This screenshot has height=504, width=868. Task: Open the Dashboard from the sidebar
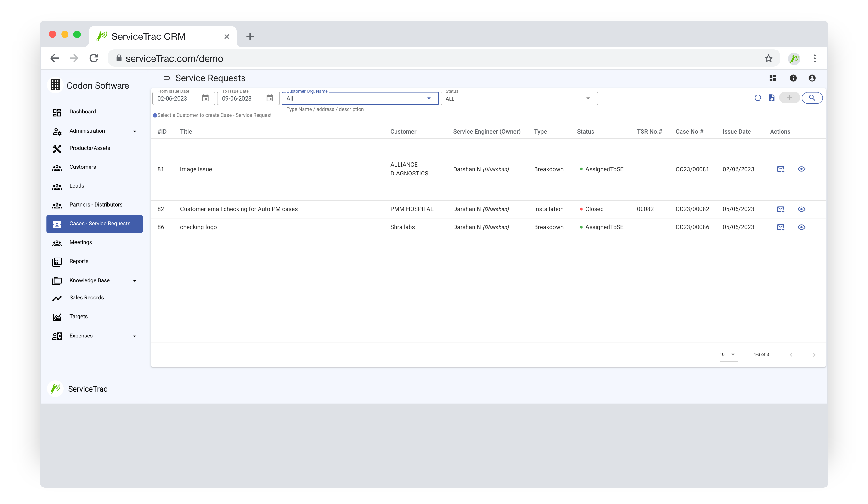tap(82, 112)
